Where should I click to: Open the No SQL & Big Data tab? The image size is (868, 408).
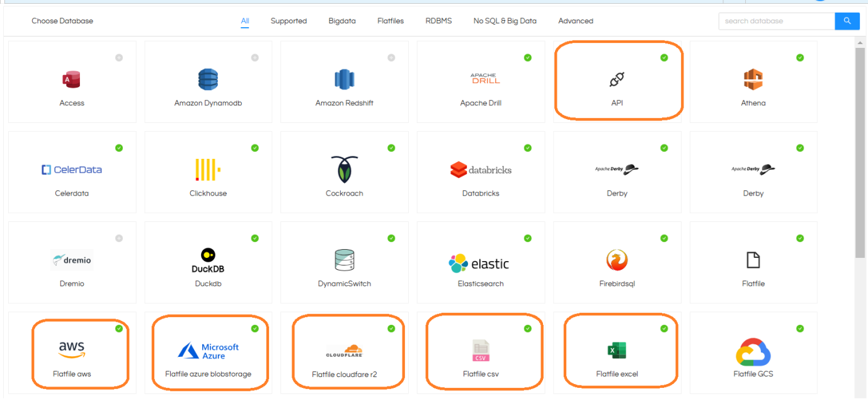click(505, 21)
